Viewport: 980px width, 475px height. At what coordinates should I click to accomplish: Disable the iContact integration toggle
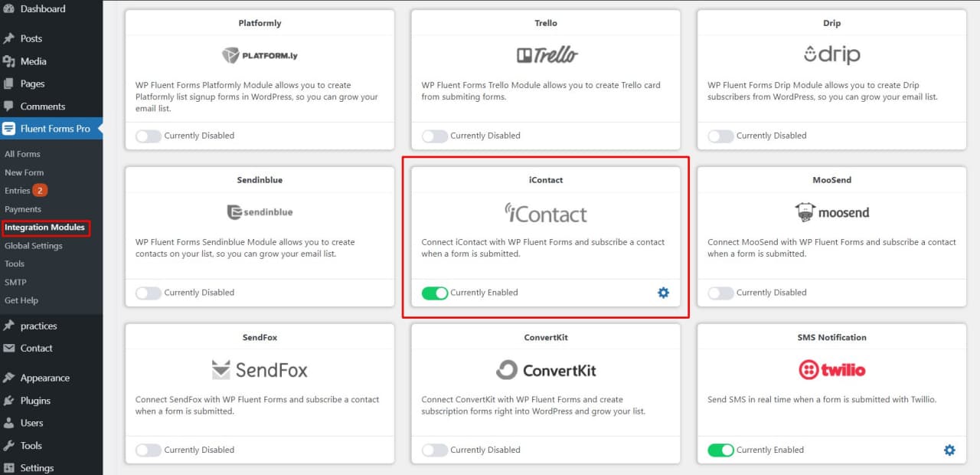pyautogui.click(x=435, y=293)
